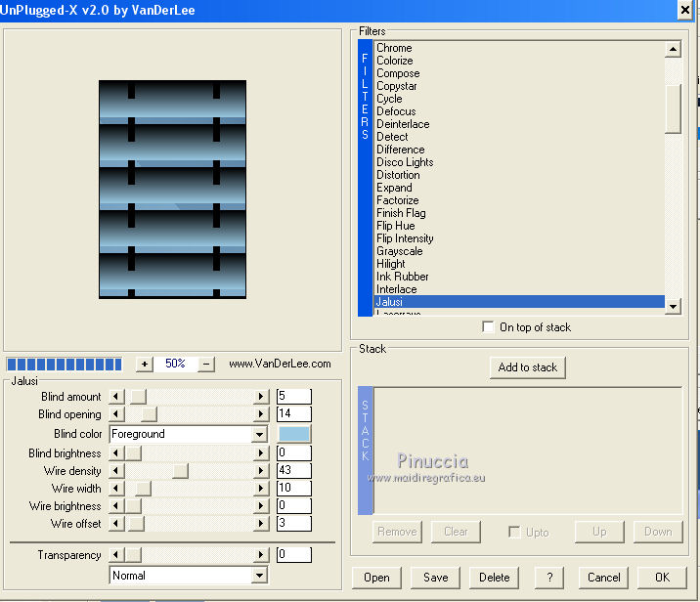The image size is (700, 602).
Task: Close the UnPlugged-X dialog window
Action: click(x=684, y=10)
